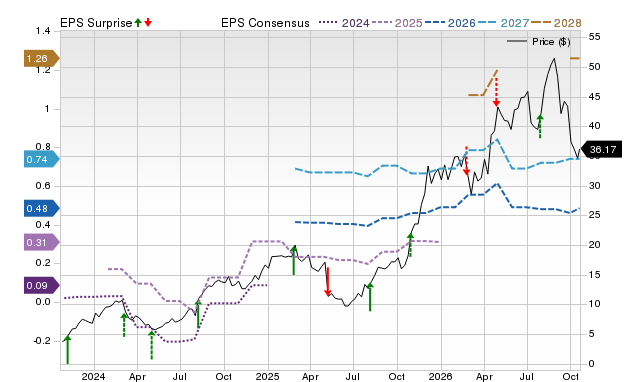Click the 1.26 gold value marker

click(42, 58)
